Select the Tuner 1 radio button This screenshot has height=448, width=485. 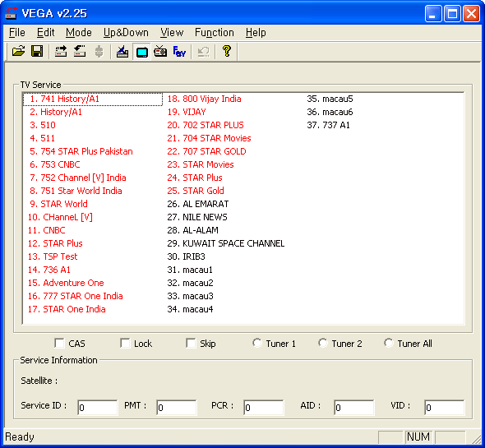[256, 343]
